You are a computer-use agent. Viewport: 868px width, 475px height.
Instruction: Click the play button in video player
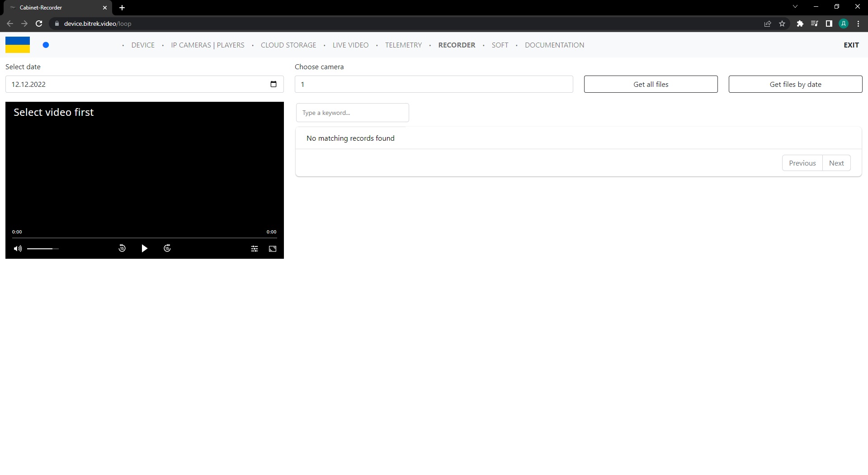(x=144, y=248)
